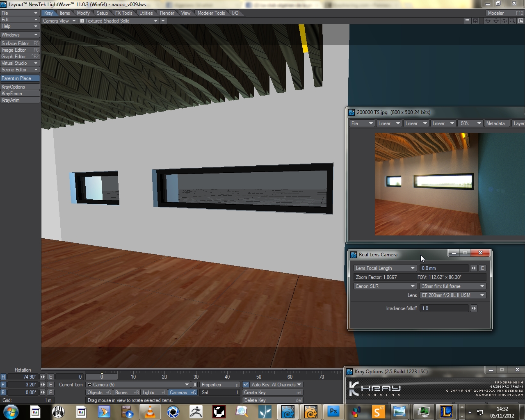The image size is (525, 420).
Task: Click the Photoshop icon in the taskbar
Action: (x=333, y=411)
